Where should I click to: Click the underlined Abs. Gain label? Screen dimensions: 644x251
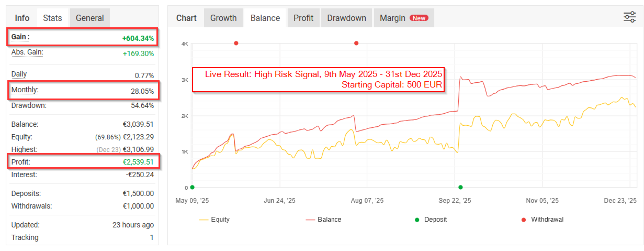pyautogui.click(x=27, y=52)
